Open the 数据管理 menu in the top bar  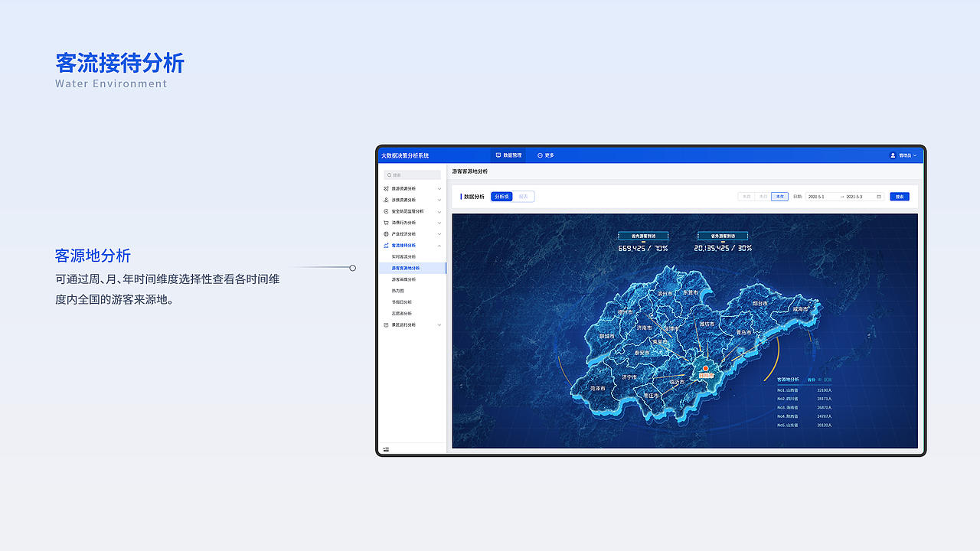pos(507,155)
